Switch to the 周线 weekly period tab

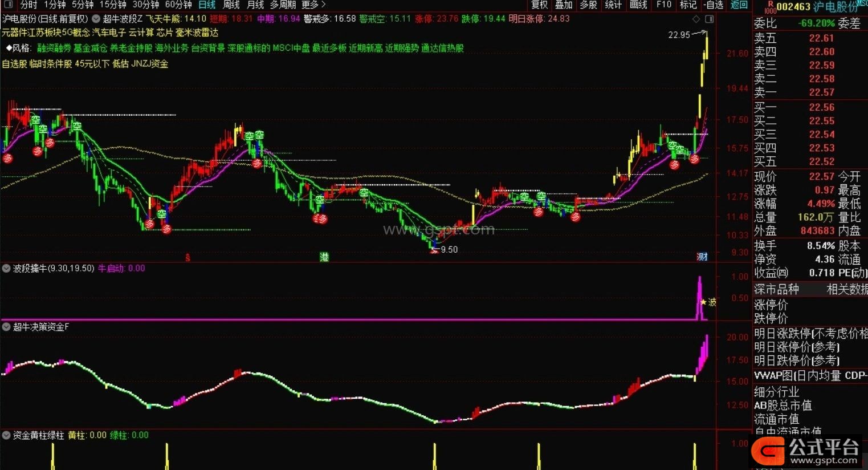click(x=231, y=5)
